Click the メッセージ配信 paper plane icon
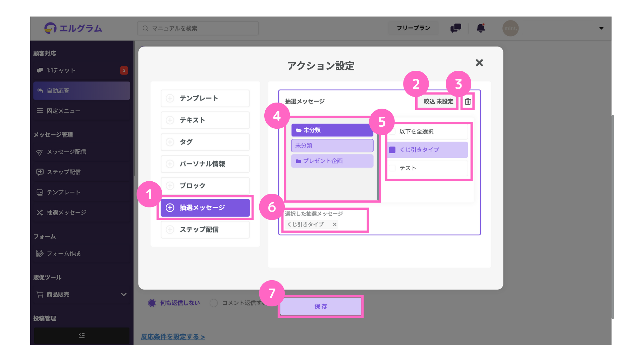Viewport: 644px width, 362px height. [x=40, y=153]
